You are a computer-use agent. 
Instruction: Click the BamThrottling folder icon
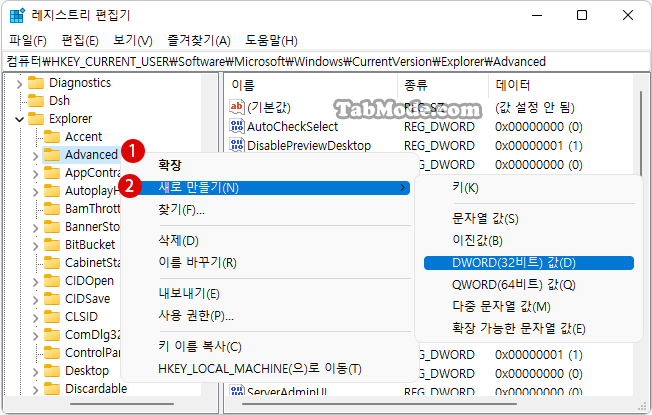point(52,209)
